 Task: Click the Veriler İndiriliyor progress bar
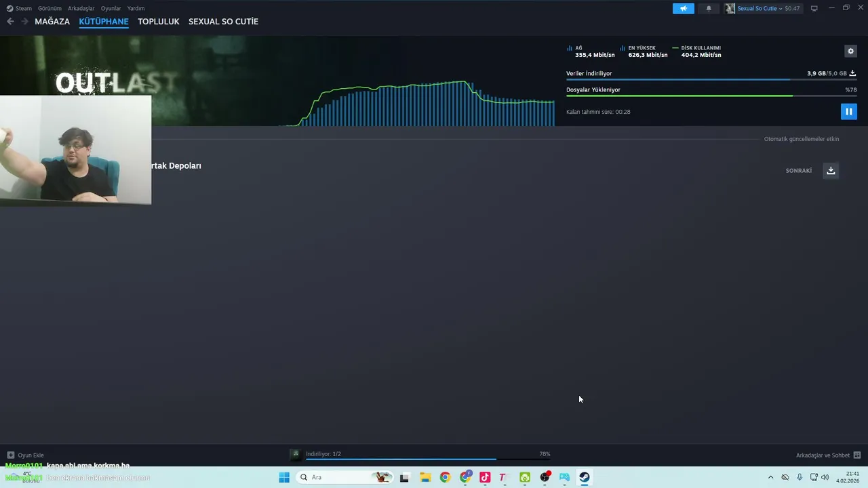(711, 80)
